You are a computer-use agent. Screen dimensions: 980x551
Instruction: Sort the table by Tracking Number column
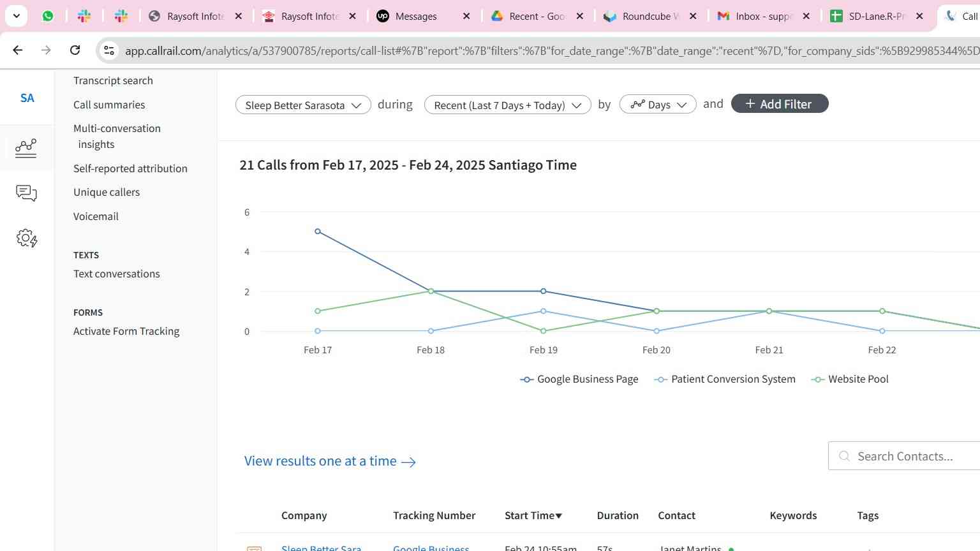pyautogui.click(x=434, y=515)
